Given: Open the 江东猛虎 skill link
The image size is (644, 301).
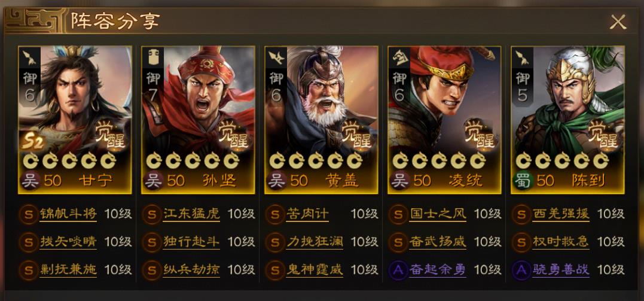Looking at the screenshot, I should pyautogui.click(x=191, y=214).
